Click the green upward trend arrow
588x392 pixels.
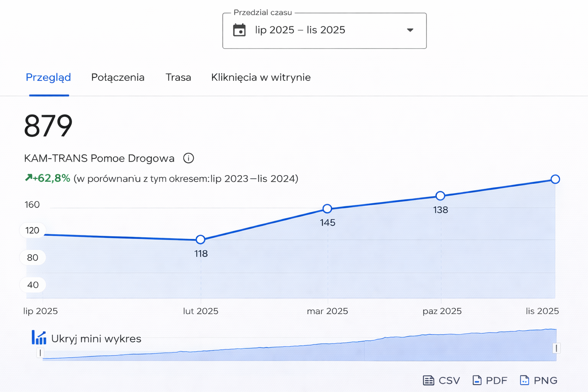[x=29, y=178]
